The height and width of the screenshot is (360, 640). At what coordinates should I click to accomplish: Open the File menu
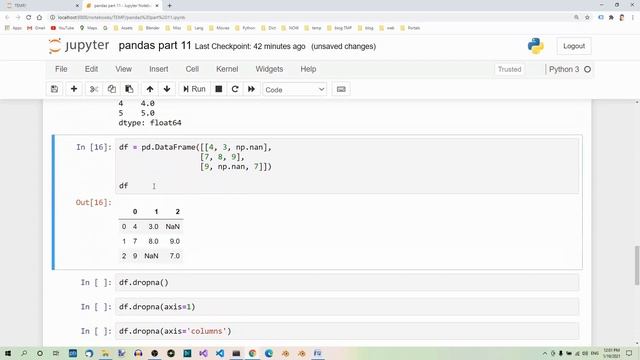(x=61, y=69)
